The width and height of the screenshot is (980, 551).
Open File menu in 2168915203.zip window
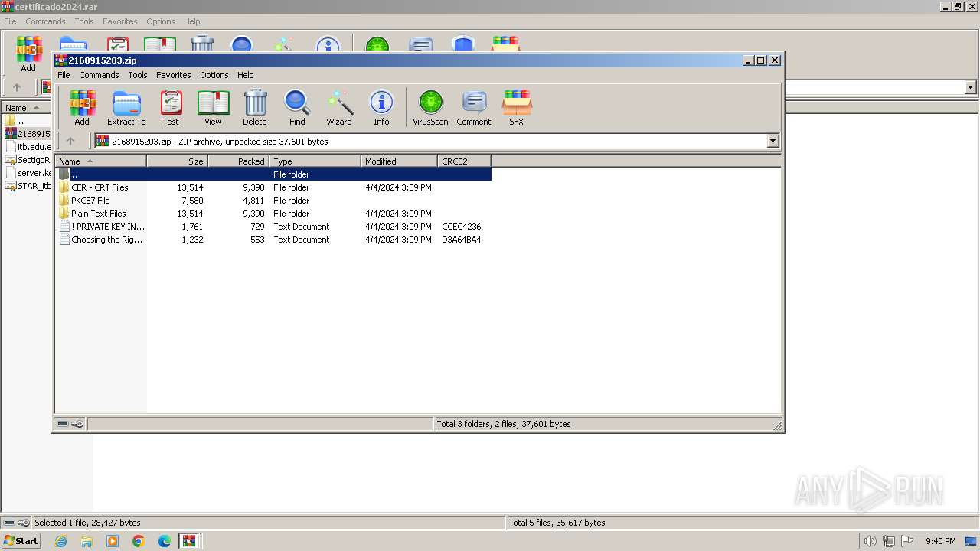[64, 75]
